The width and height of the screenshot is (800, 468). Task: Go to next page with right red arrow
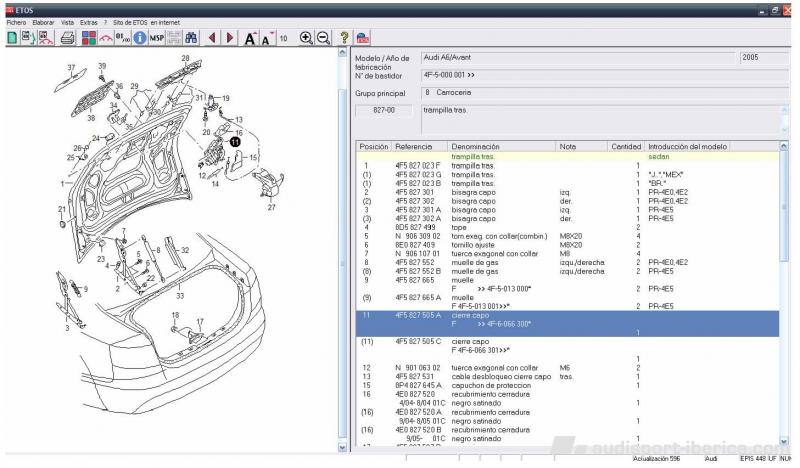230,38
